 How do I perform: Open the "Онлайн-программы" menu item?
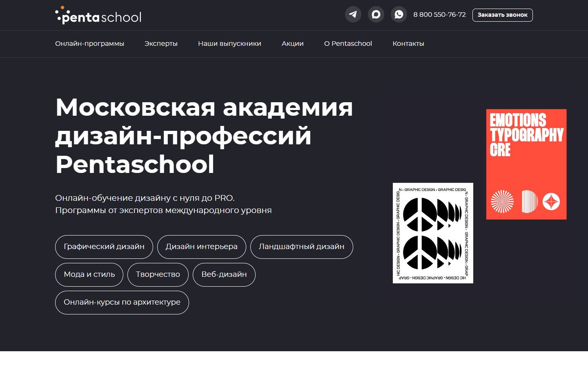coord(90,44)
